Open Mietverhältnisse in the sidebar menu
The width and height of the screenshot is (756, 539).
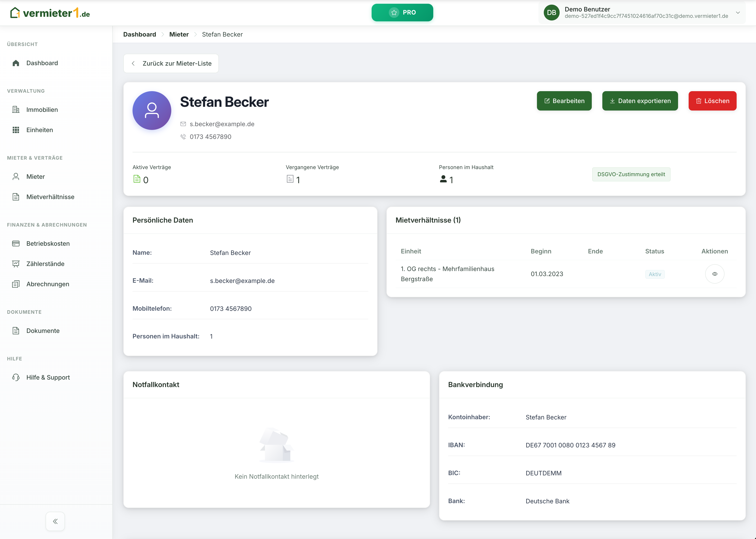point(50,197)
